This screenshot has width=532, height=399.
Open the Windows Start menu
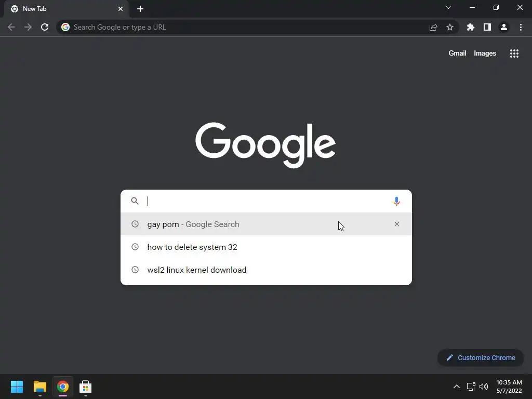click(17, 387)
